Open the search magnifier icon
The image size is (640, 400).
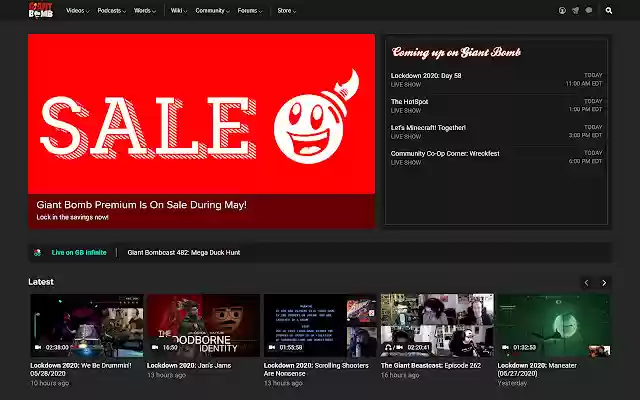point(608,11)
